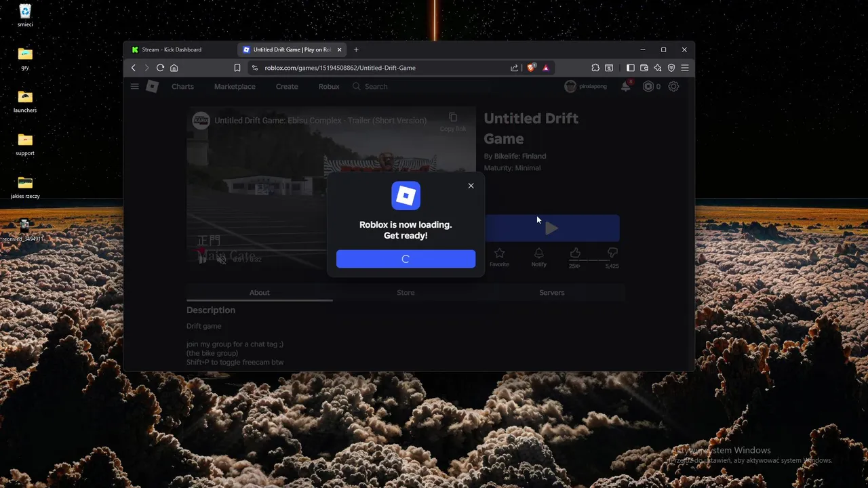Open the Leo AI assistant icon
The height and width of the screenshot is (488, 868).
[x=658, y=68]
